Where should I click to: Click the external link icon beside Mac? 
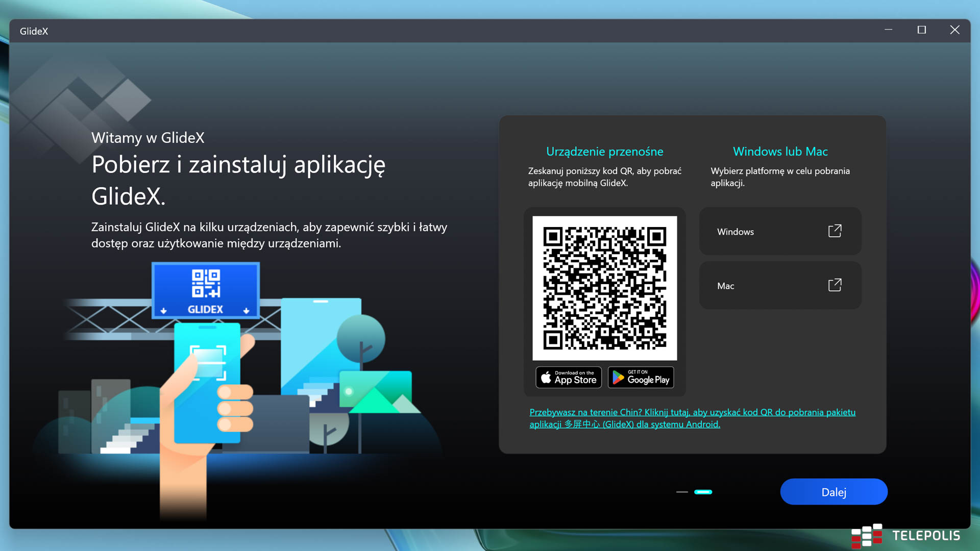(835, 285)
